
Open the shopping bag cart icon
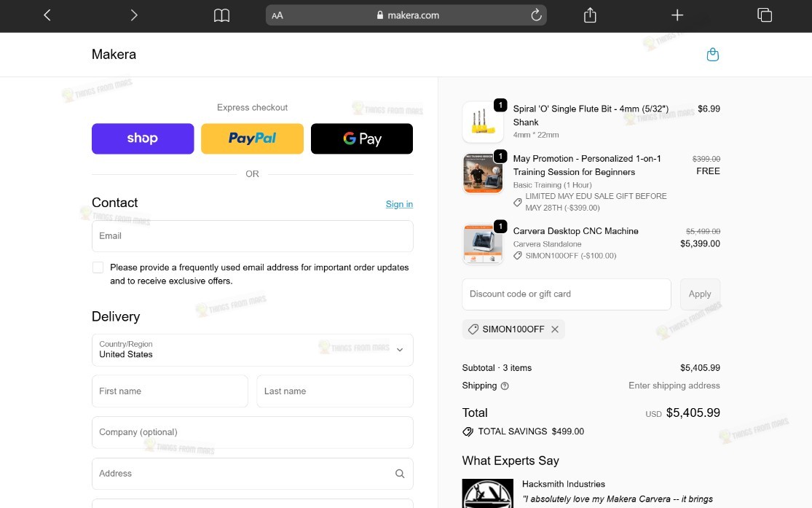712,55
